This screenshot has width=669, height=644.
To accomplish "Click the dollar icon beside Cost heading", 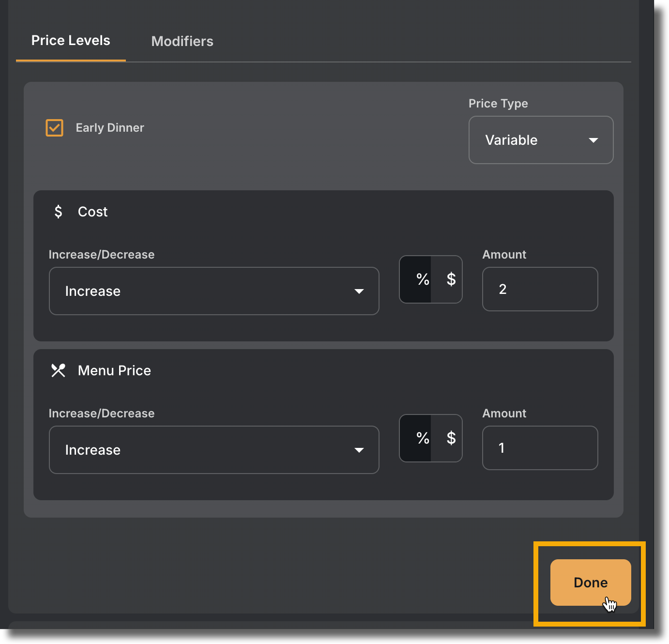I will pos(58,212).
